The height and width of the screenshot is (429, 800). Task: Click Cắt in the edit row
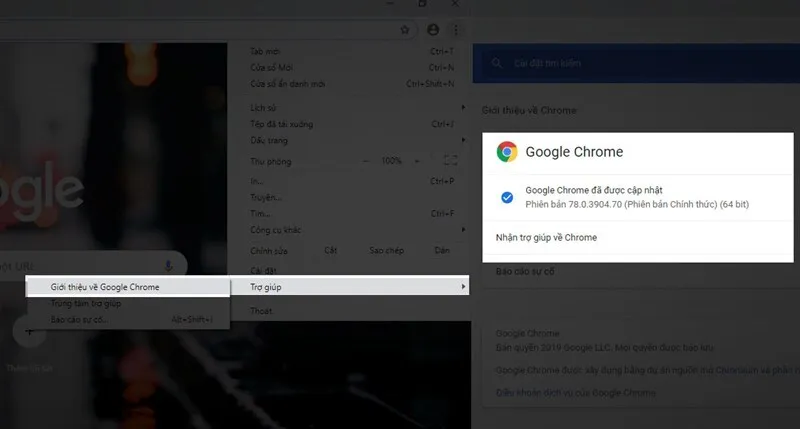point(331,250)
